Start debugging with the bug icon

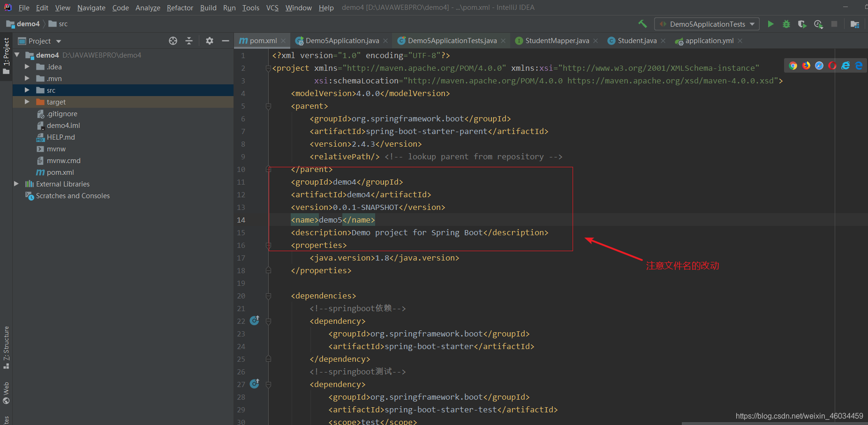coord(786,24)
